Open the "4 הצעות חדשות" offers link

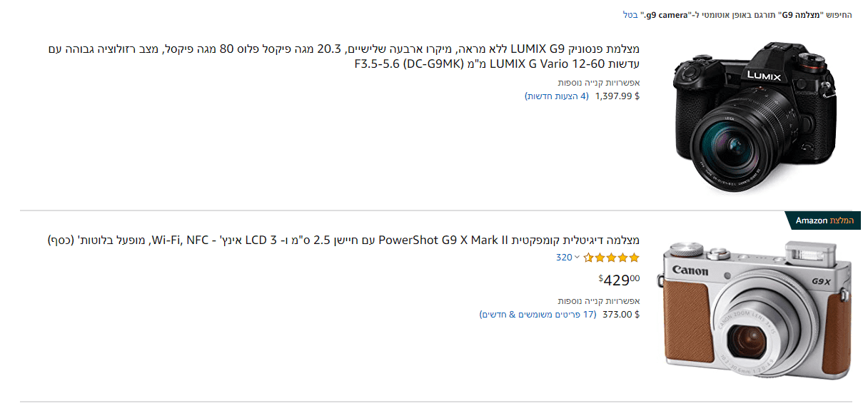coord(557,96)
